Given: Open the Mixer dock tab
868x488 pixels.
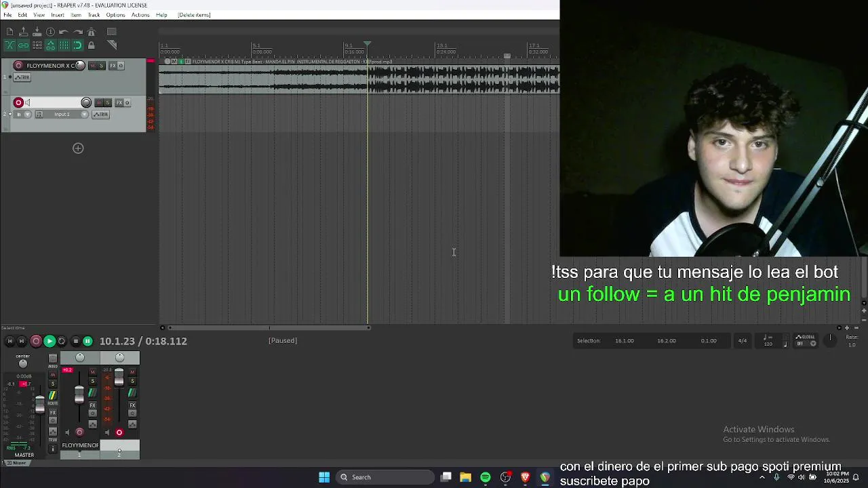Looking at the screenshot, I should point(19,463).
